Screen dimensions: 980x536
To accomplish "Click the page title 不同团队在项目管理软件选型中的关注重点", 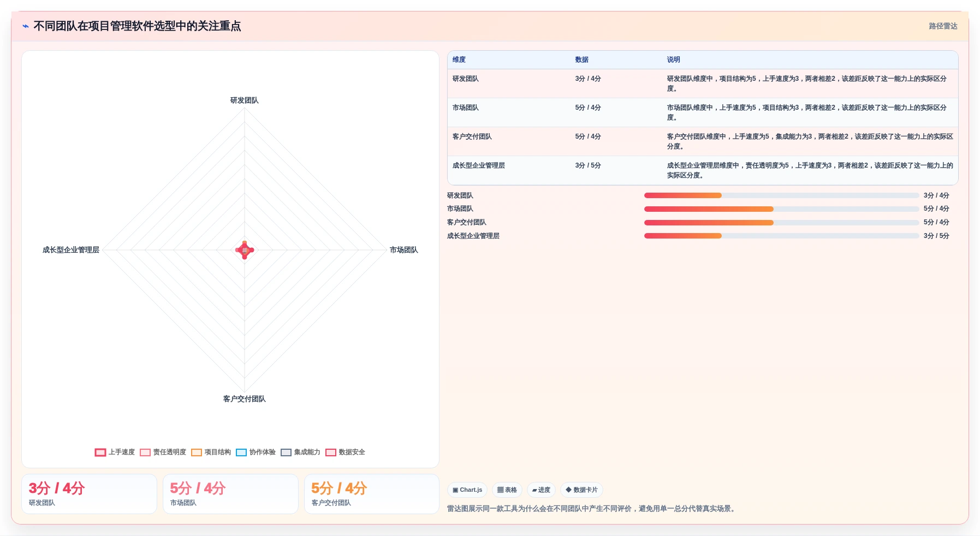I will click(x=137, y=26).
